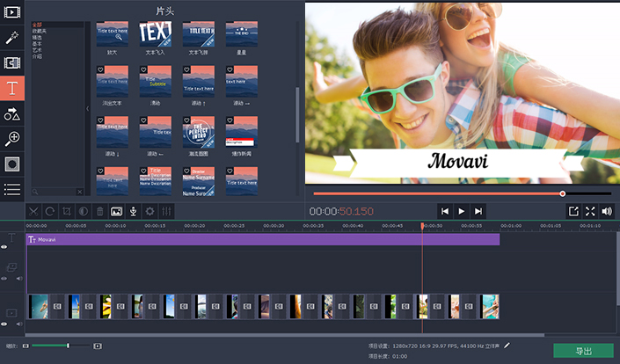Toggle visibility eye of the title track
The height and width of the screenshot is (364, 620).
coord(4,247)
